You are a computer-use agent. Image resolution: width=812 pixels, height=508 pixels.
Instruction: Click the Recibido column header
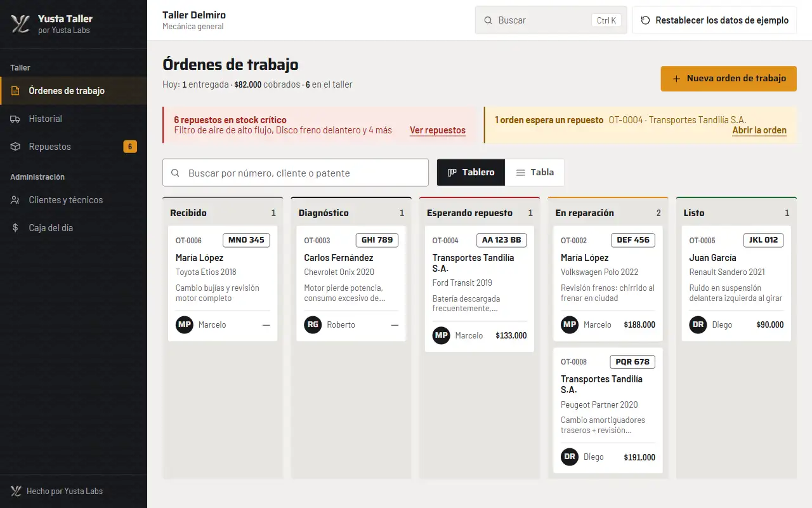223,213
